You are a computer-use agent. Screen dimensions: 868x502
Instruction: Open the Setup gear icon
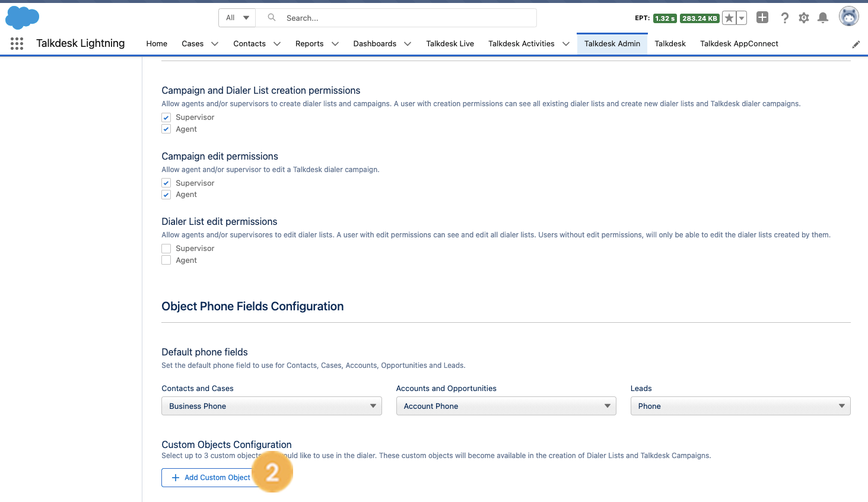point(803,18)
